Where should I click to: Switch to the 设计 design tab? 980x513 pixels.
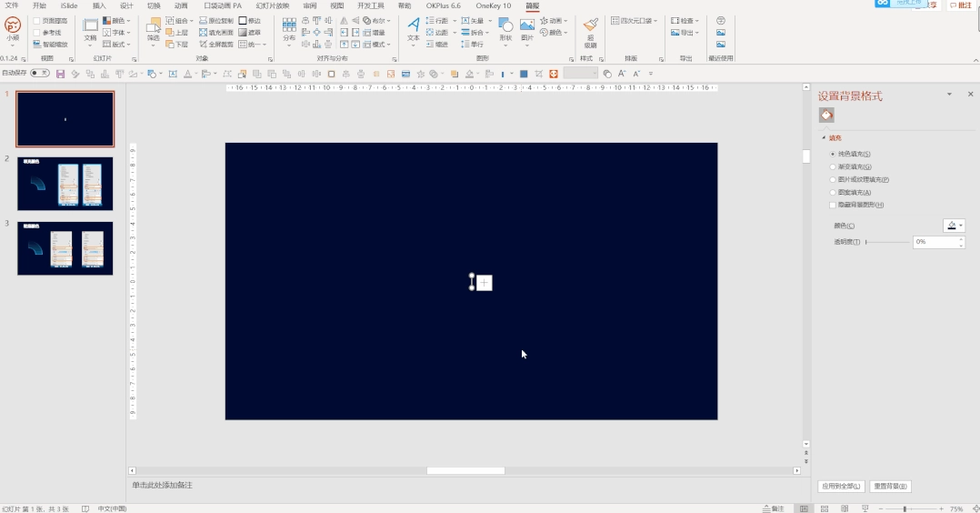[x=127, y=5]
